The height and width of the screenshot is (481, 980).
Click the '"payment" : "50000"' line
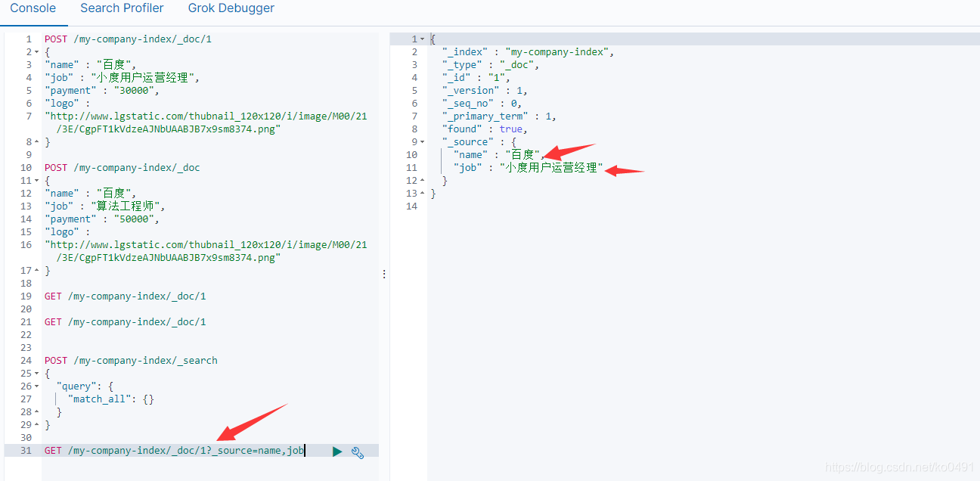click(x=102, y=219)
